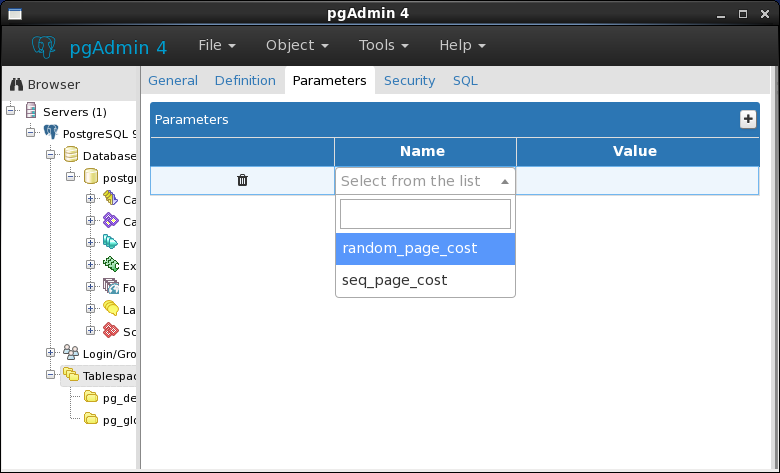Click the add parameter plus button
The width and height of the screenshot is (780, 473).
748,119
